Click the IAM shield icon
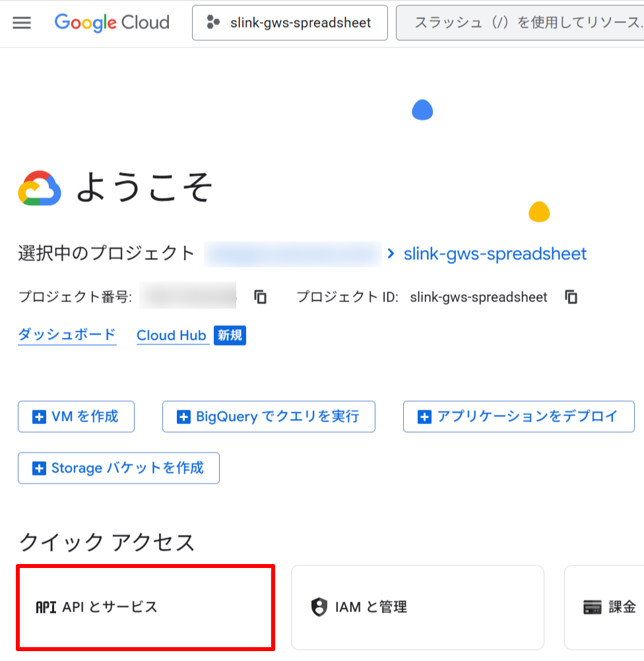 pos(319,607)
